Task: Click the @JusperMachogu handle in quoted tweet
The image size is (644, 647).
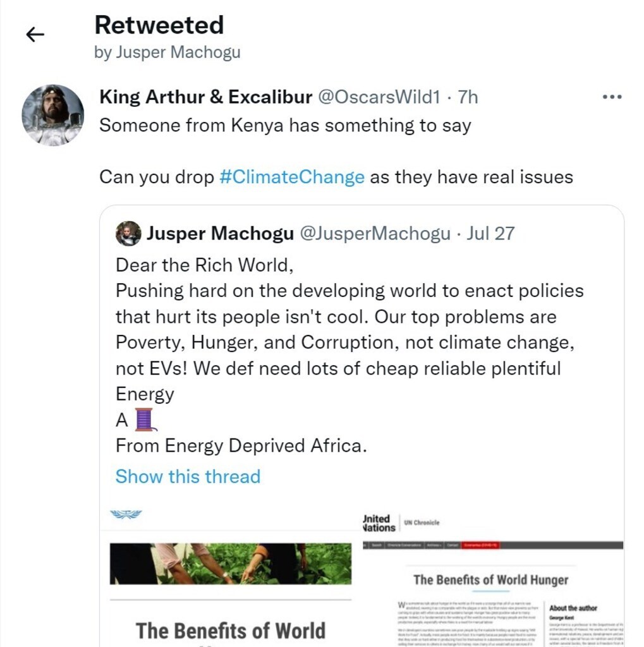Action: (375, 234)
